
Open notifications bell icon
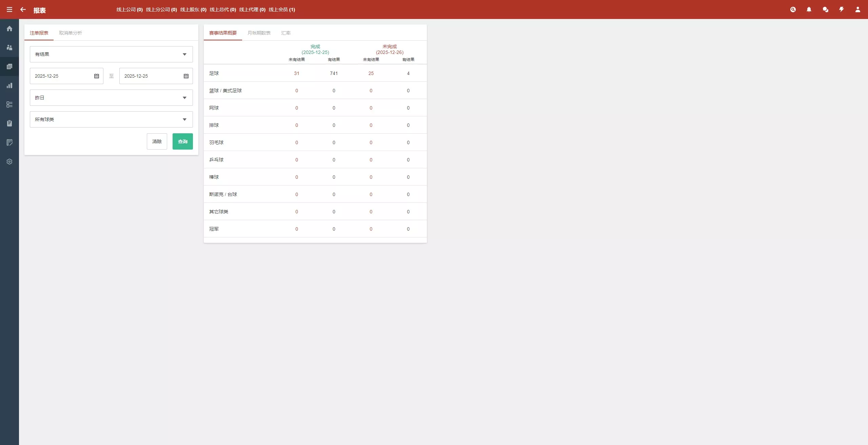[809, 9]
